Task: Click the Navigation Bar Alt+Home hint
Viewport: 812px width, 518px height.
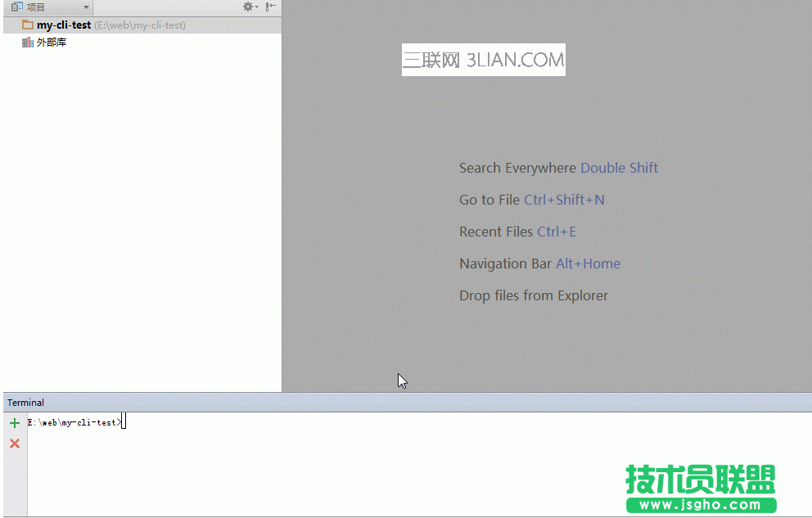Action: [x=539, y=264]
